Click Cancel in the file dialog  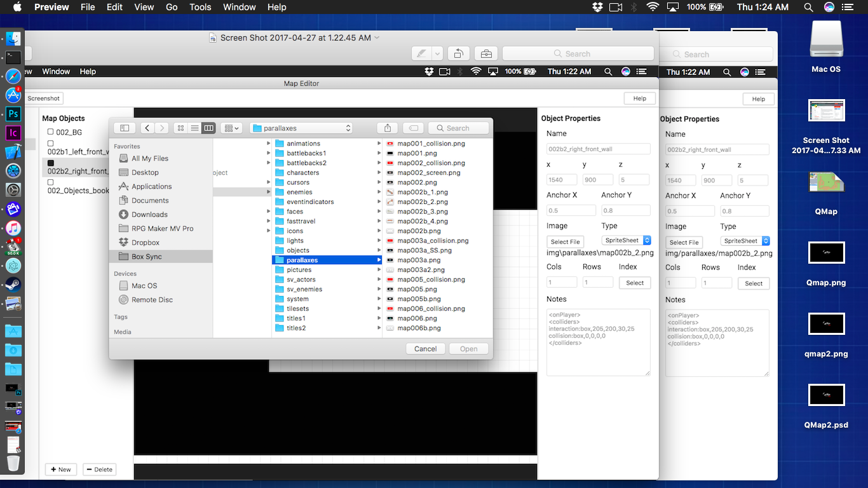pos(425,348)
